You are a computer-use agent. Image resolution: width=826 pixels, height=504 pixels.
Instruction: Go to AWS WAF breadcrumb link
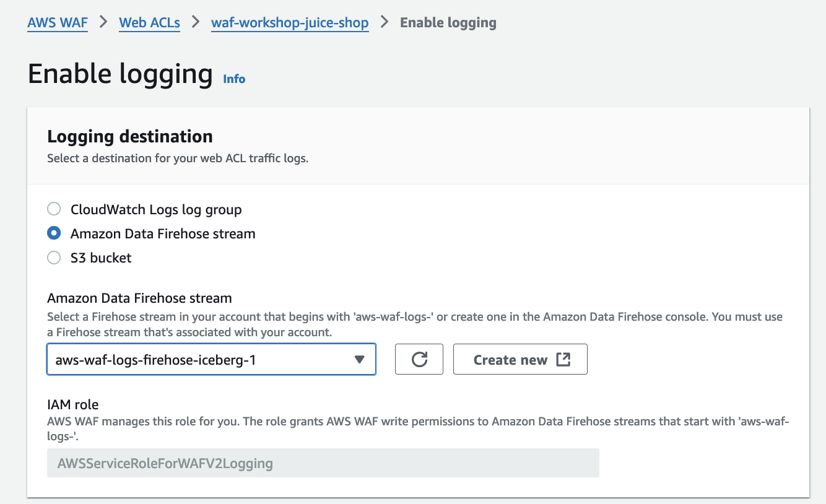tap(58, 23)
